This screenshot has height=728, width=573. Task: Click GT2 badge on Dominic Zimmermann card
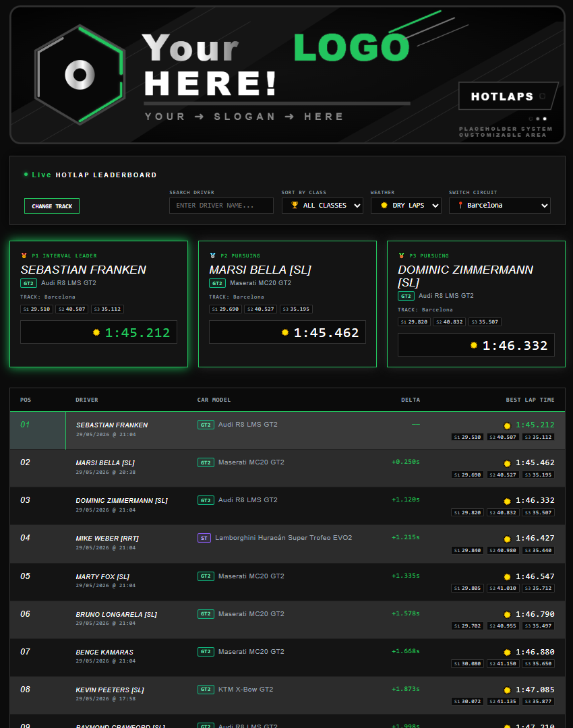point(406,296)
